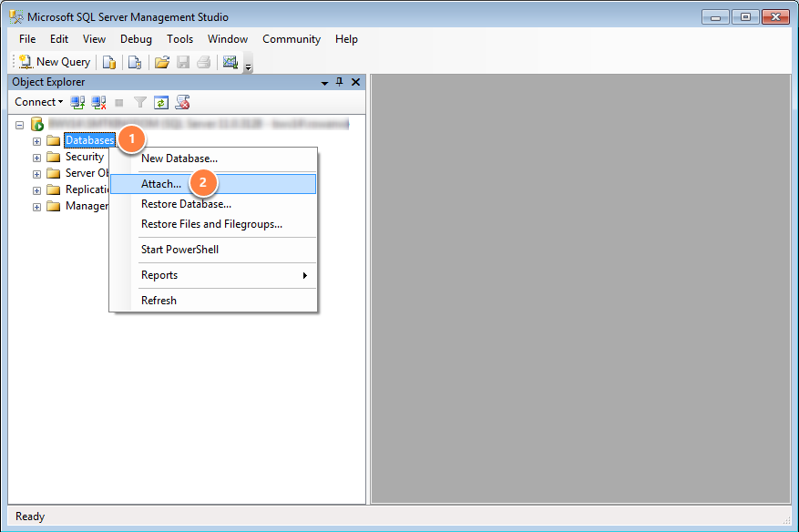The image size is (799, 532).
Task: Choose Restore Database... menu entry
Action: (x=213, y=204)
